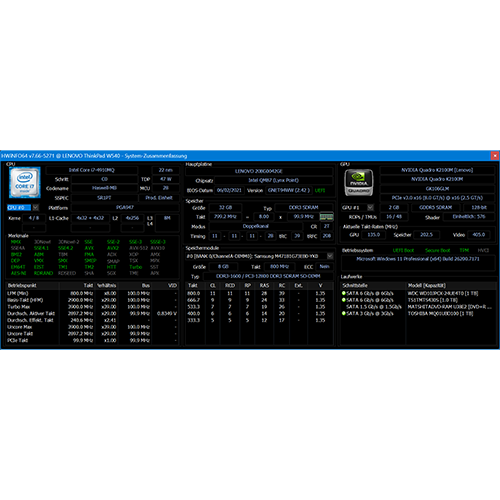Click the LENOVO mainboard model field
Screen dimensions: 500x500
point(259,171)
